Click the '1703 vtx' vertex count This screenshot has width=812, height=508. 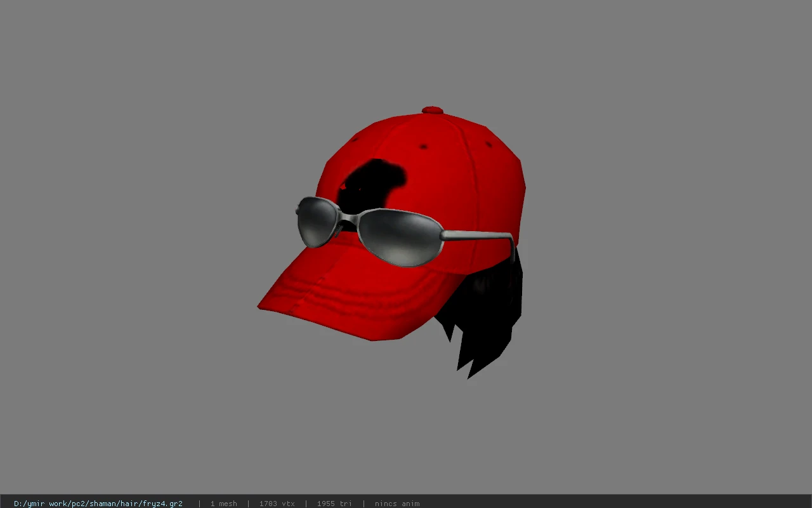pos(277,504)
